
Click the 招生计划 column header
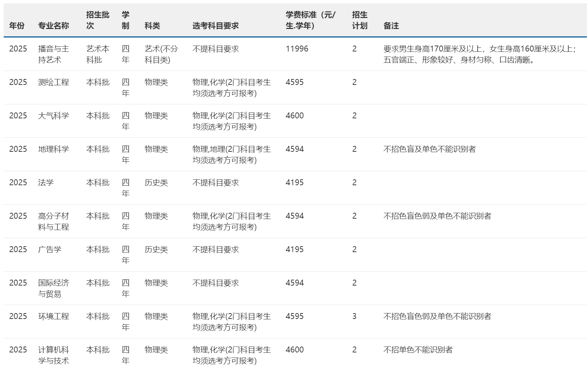pyautogui.click(x=358, y=20)
